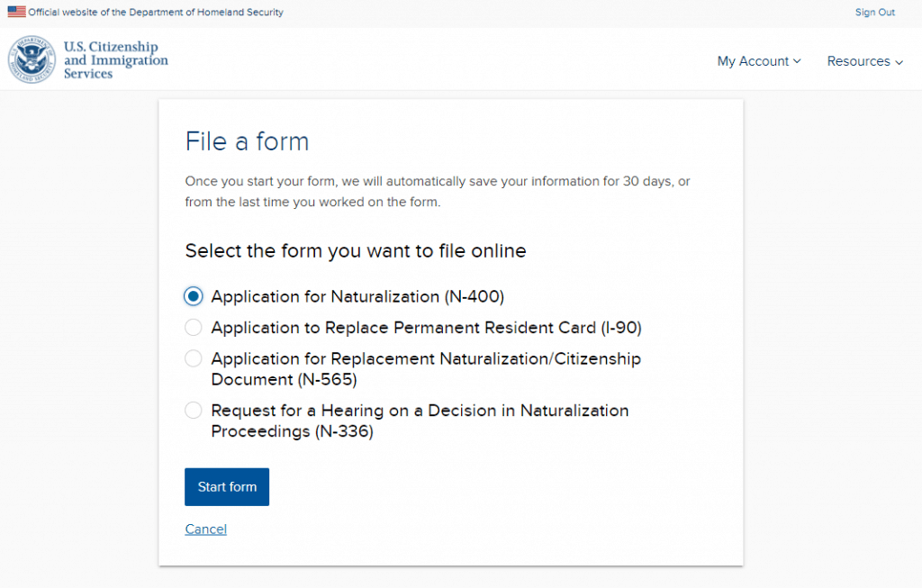Click the Department of Homeland Security seal
Screen dimensions: 922x588
click(x=32, y=60)
